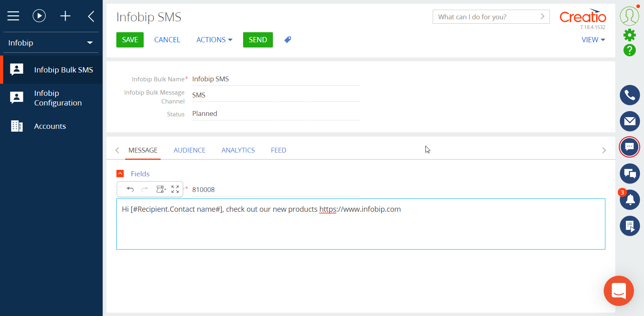Click the sender field showing 810008
Viewport: 644px width, 316px height.
coord(276,190)
